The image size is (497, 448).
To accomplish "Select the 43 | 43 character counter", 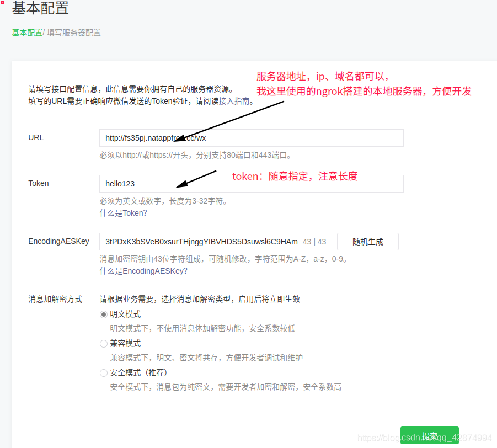I will coord(314,242).
